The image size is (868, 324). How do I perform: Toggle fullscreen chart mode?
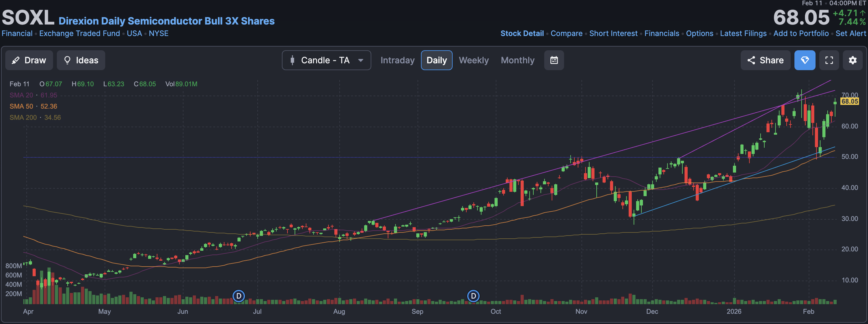tap(829, 60)
